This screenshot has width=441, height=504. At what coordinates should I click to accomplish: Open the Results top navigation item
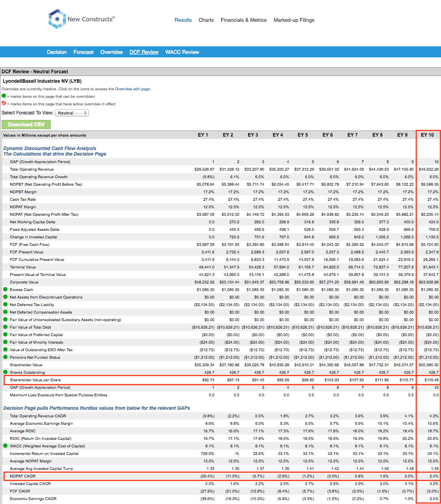tap(183, 20)
